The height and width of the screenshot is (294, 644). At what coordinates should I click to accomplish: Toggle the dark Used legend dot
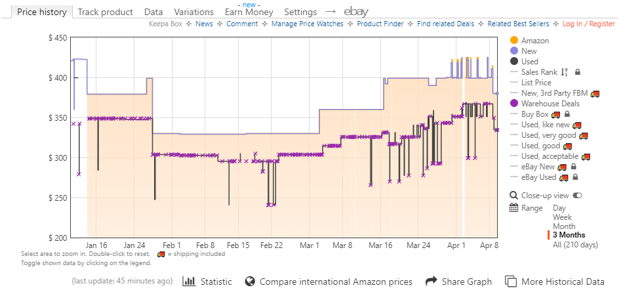click(513, 61)
